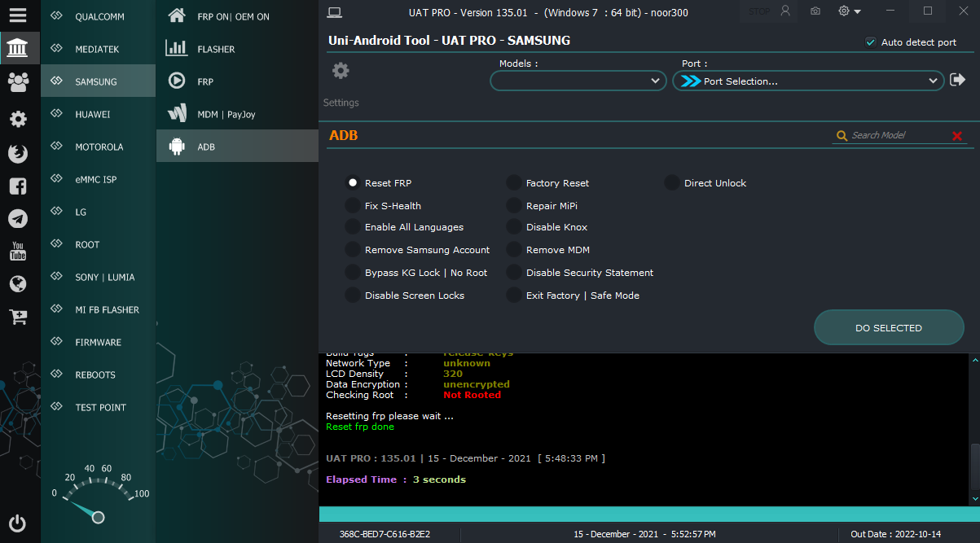Screen dimensions: 980x543
Task: Click the Firefox browser sidebar icon
Action: (x=18, y=153)
